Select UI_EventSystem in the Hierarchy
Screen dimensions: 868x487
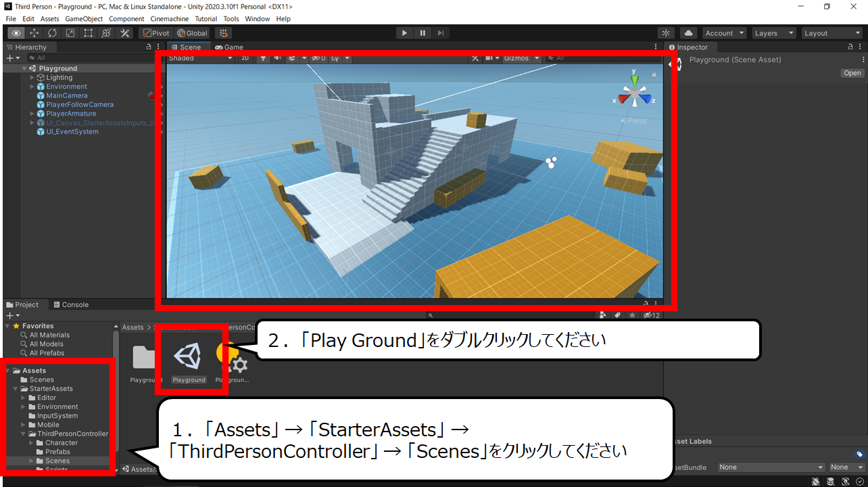[72, 131]
